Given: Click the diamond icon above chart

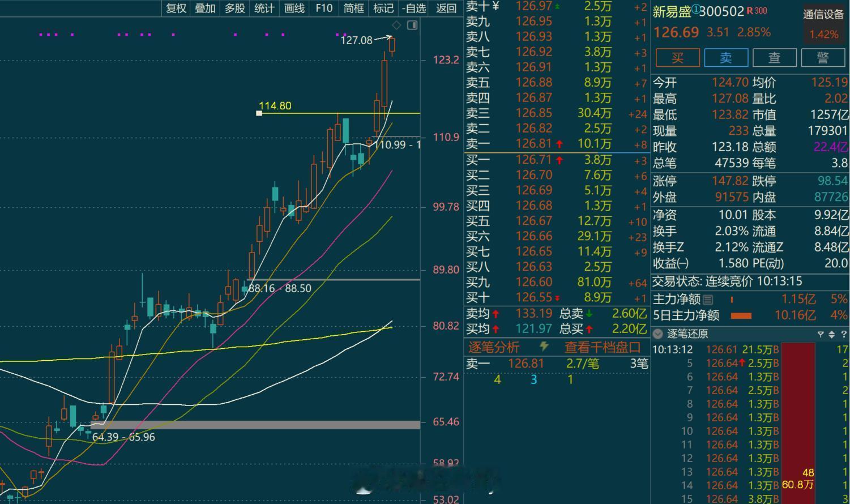Looking at the screenshot, I should 396,25.
